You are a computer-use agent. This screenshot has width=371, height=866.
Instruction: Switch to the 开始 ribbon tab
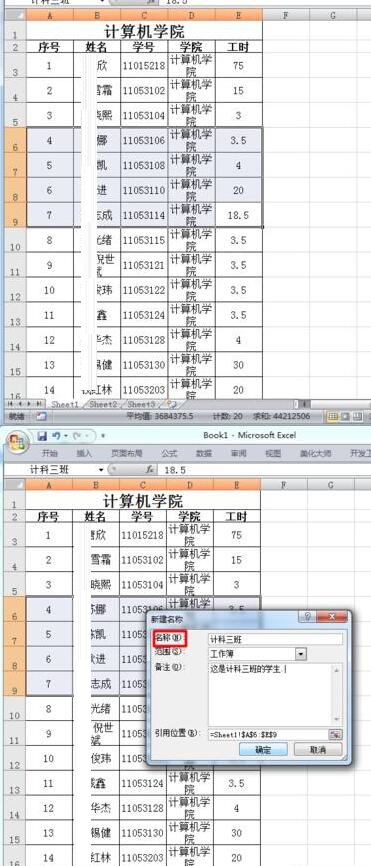50,454
